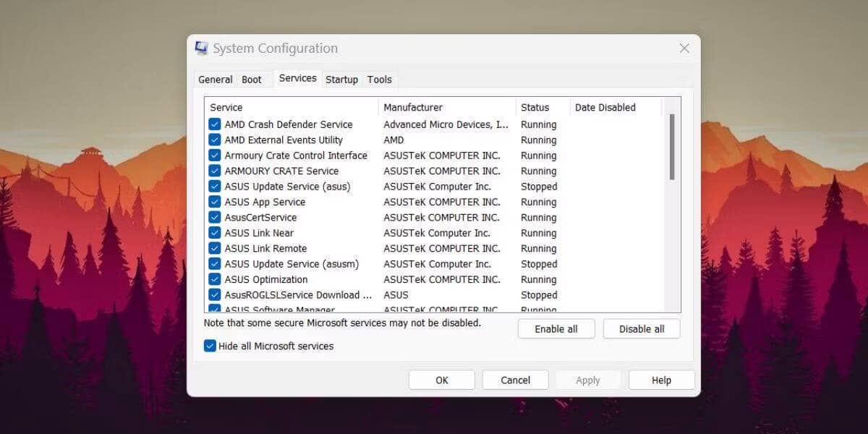Click the Help button
Viewport: 868px width, 434px height.
[661, 380]
